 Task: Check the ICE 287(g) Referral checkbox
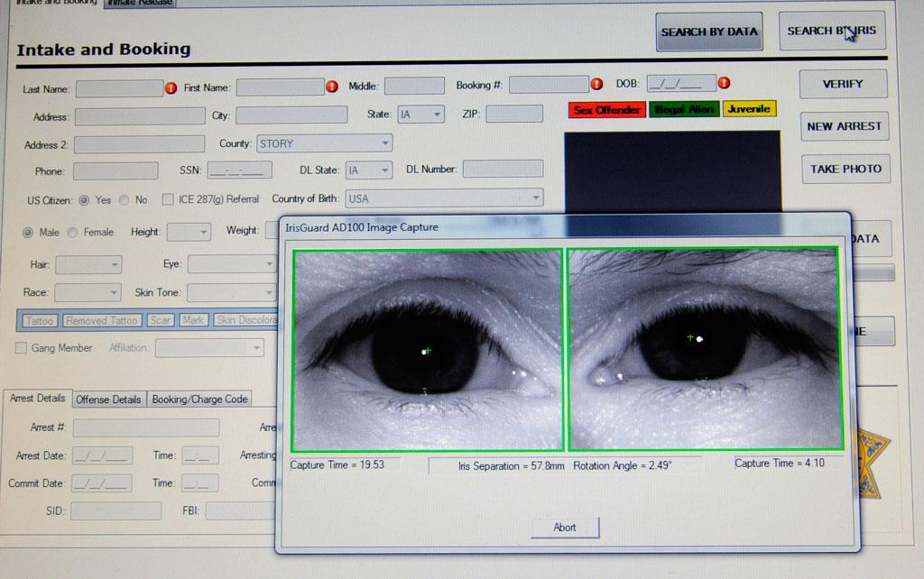pos(167,199)
